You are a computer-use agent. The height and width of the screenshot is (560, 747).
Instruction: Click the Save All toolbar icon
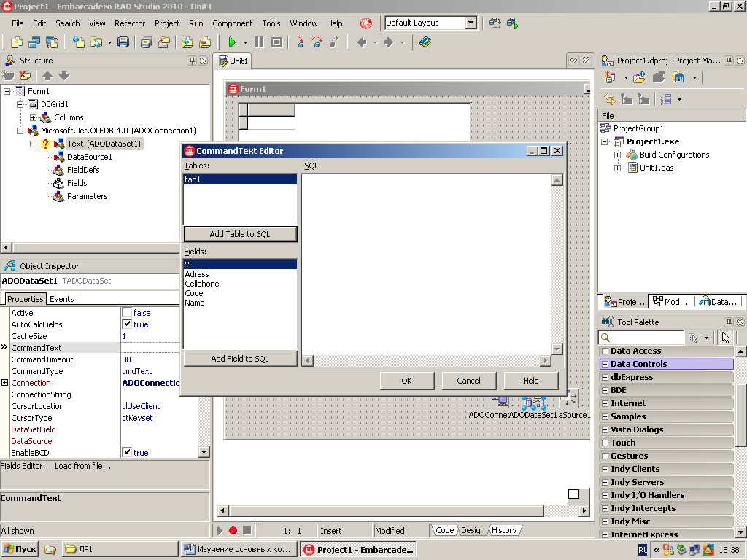tap(146, 42)
